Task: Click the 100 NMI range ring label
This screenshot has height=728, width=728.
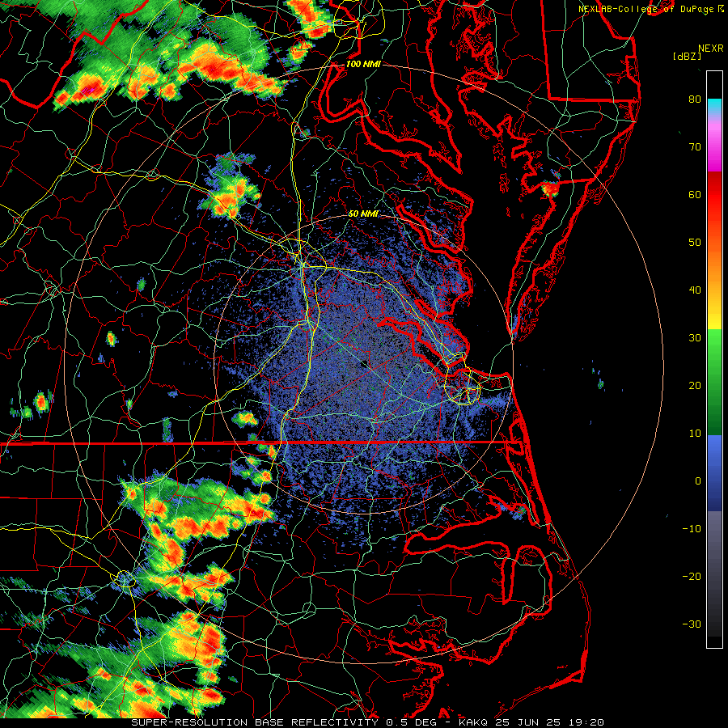Action: [x=363, y=64]
